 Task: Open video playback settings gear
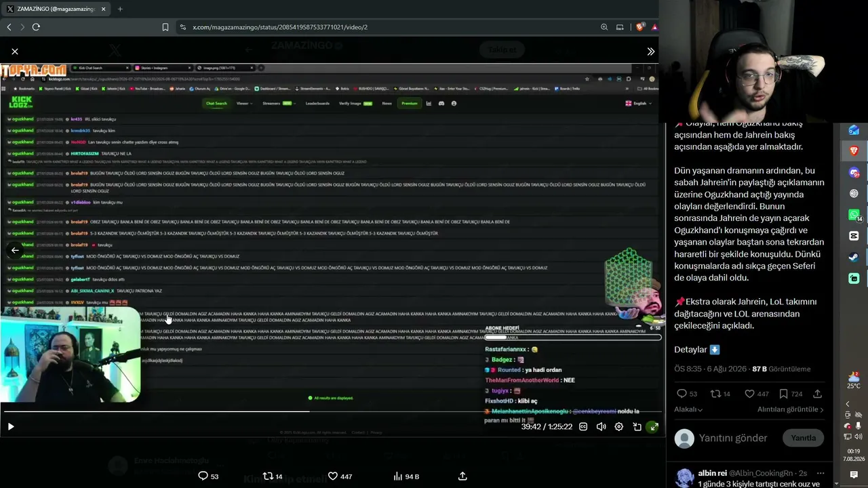(618, 426)
